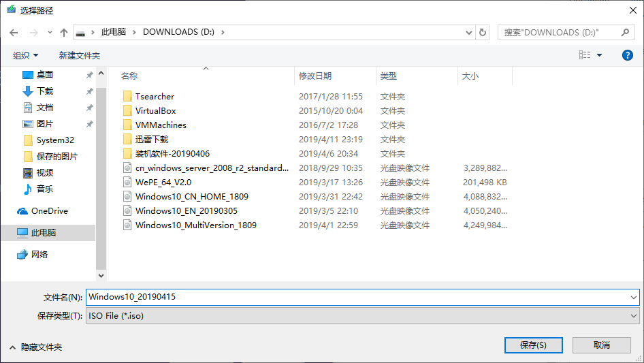Screen dimensions: 644x363
Task: Click the VMMachines folder icon
Action: point(128,125)
